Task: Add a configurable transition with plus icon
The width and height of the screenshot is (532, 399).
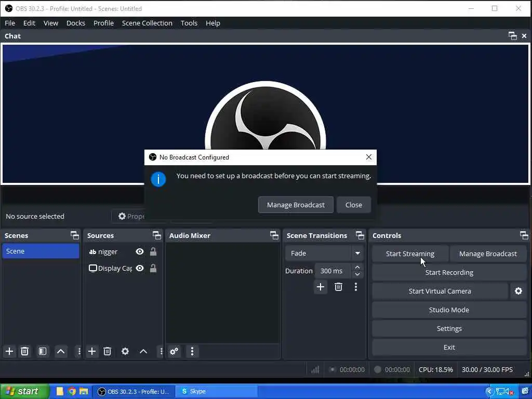Action: pyautogui.click(x=320, y=287)
